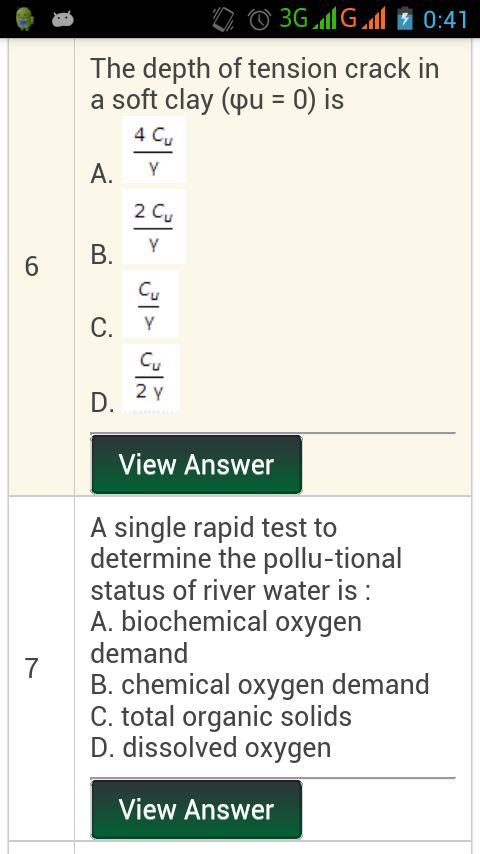Screen dimensions: 480x854
Task: Tap the cat-face notification icon
Action: 63,20
